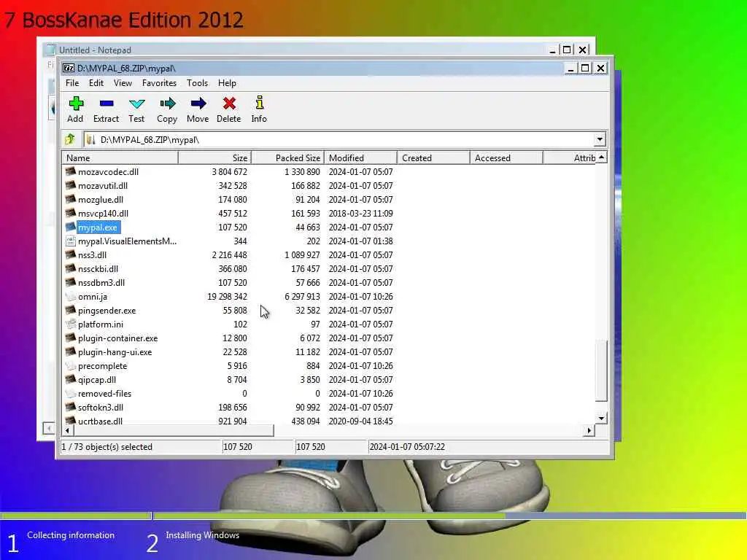The height and width of the screenshot is (560, 747).
Task: Sort by Created column header
Action: click(x=433, y=157)
